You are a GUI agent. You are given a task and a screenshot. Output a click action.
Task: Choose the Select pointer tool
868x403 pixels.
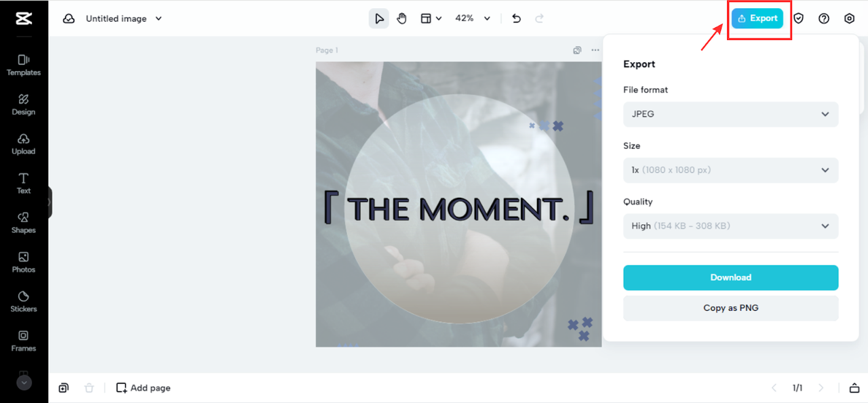point(379,19)
